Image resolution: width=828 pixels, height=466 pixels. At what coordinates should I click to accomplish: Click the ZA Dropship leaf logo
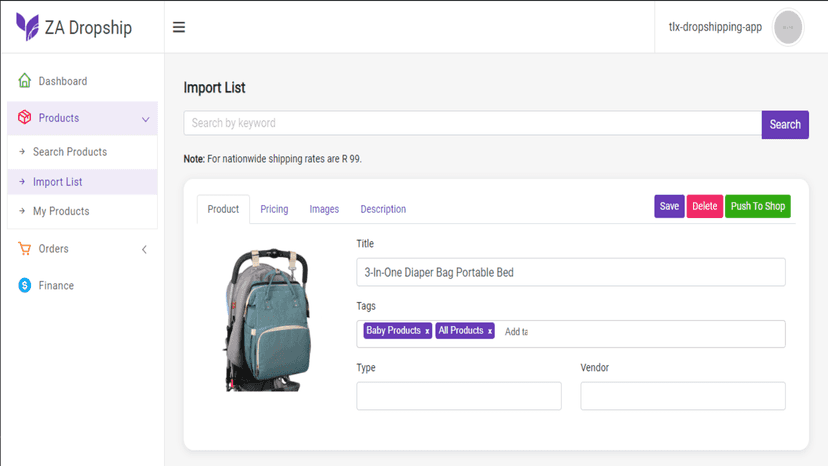tap(27, 26)
